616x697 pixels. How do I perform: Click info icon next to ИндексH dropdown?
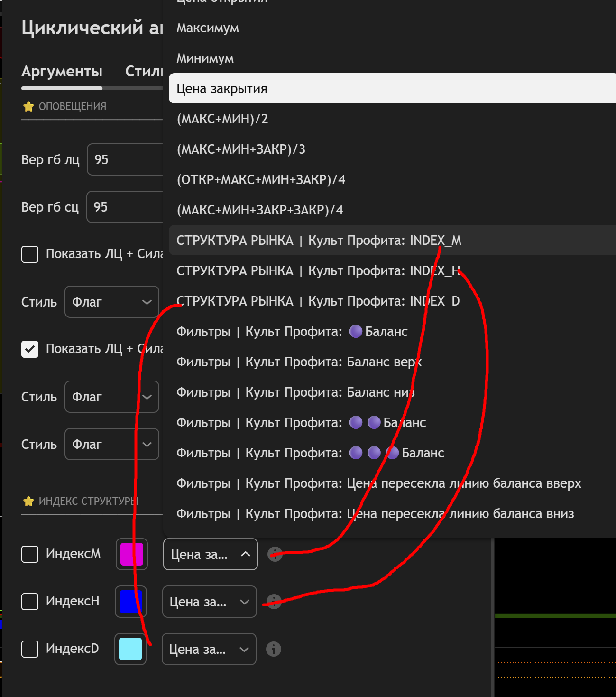(x=274, y=602)
